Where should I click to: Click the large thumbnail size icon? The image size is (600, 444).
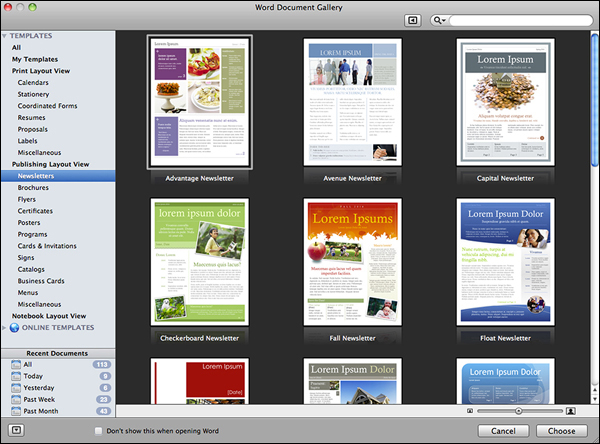571,411
